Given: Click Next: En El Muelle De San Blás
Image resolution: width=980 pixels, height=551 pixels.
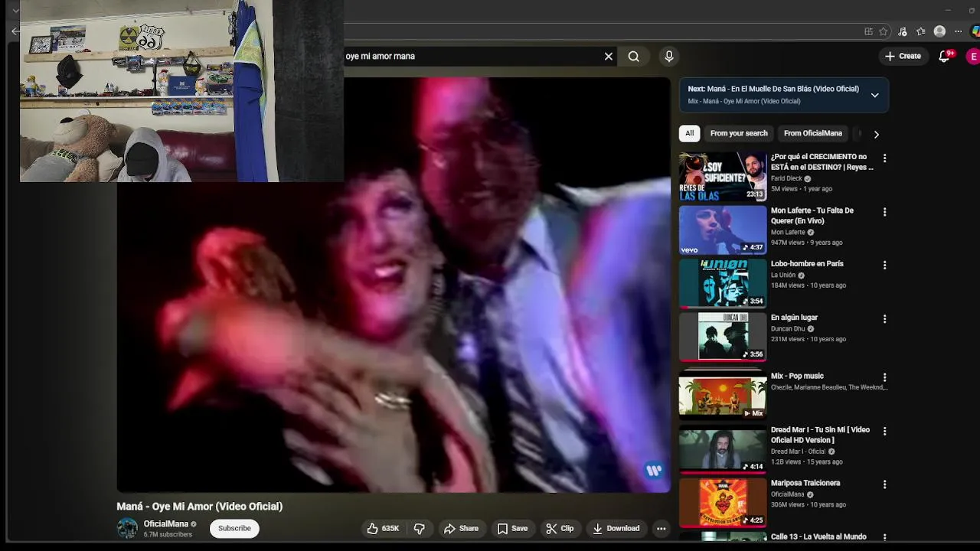Looking at the screenshot, I should [773, 89].
